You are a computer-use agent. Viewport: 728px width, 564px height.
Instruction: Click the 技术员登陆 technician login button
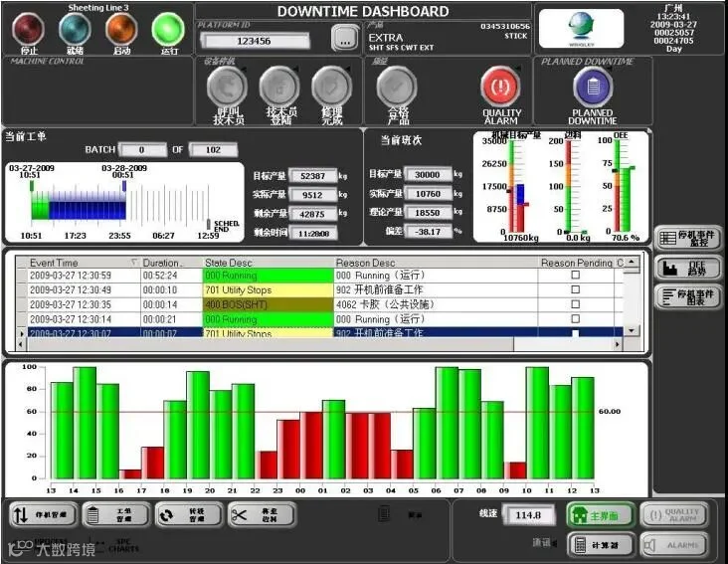click(279, 87)
